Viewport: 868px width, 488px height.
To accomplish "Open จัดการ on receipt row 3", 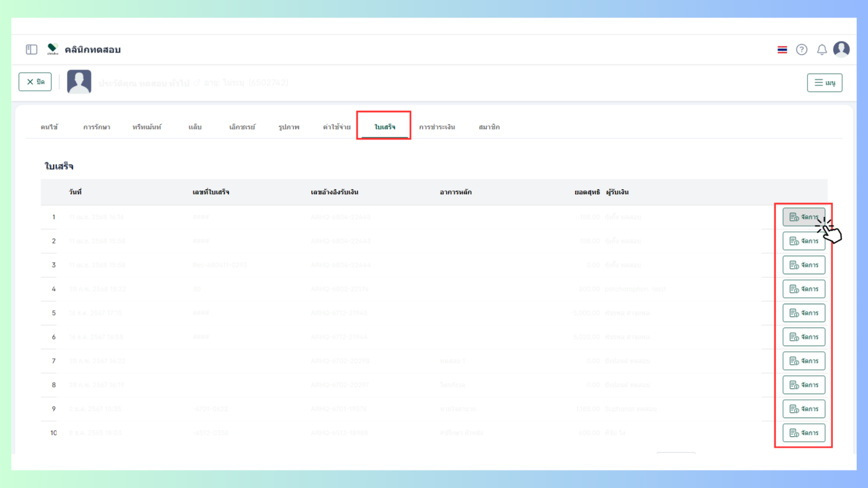I will pyautogui.click(x=804, y=265).
